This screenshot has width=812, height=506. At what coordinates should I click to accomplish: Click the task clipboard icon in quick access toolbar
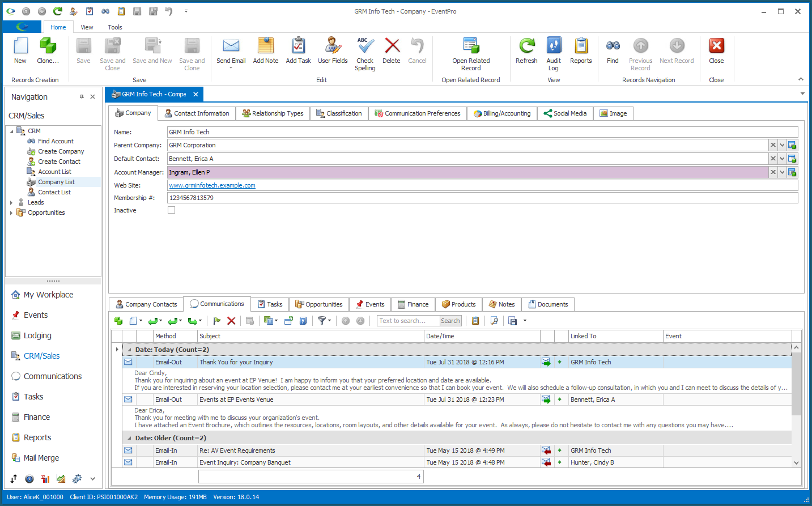coord(90,11)
